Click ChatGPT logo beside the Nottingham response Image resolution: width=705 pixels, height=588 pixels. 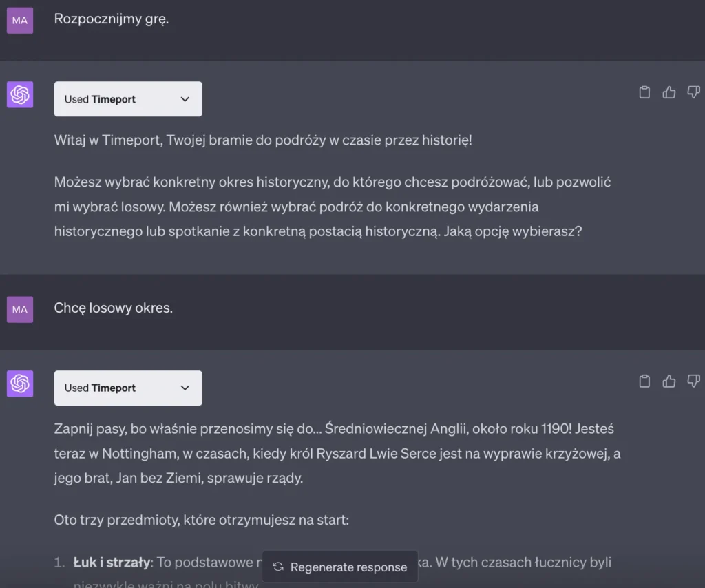pos(20,384)
